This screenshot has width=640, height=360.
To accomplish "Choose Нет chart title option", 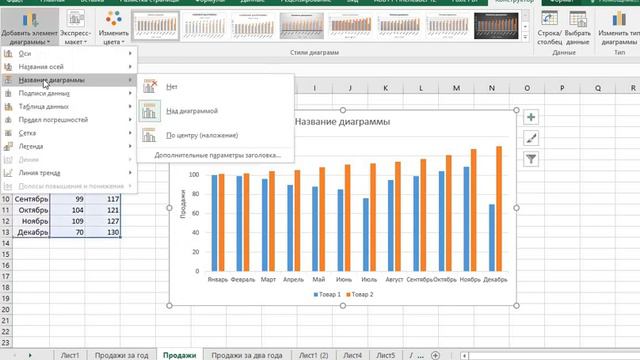I will [215, 87].
